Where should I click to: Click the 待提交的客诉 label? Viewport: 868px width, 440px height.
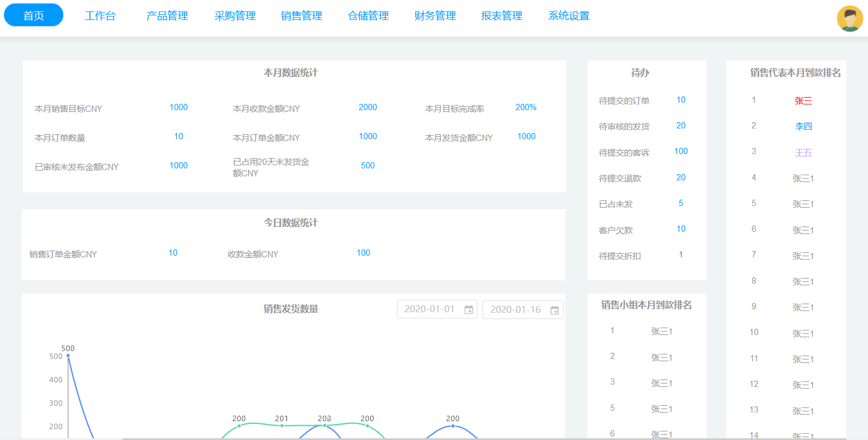pyautogui.click(x=624, y=153)
